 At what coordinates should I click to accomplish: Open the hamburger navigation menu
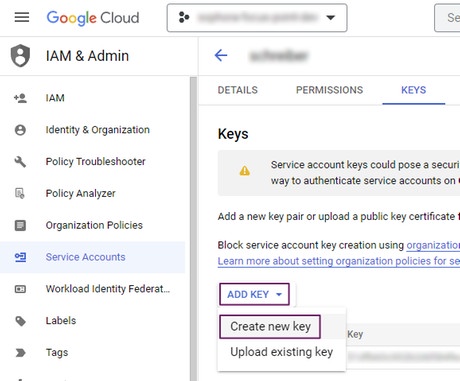click(x=22, y=17)
